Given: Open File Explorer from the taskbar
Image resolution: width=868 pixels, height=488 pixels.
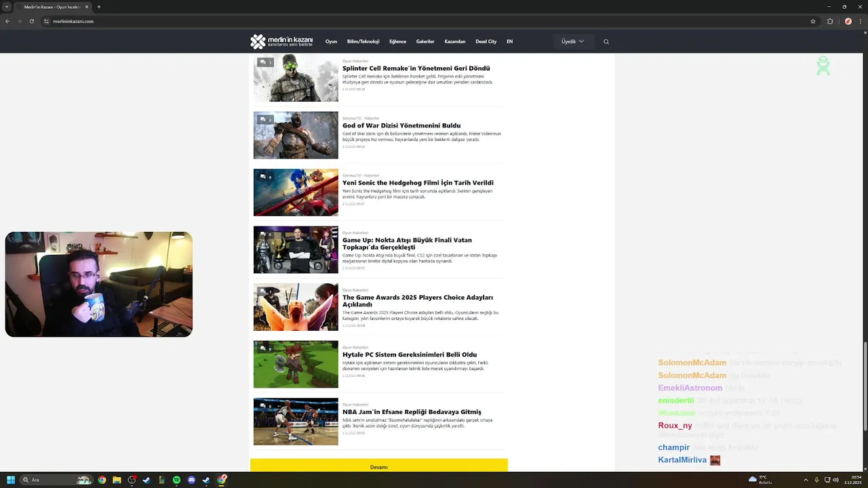Looking at the screenshot, I should 117,480.
